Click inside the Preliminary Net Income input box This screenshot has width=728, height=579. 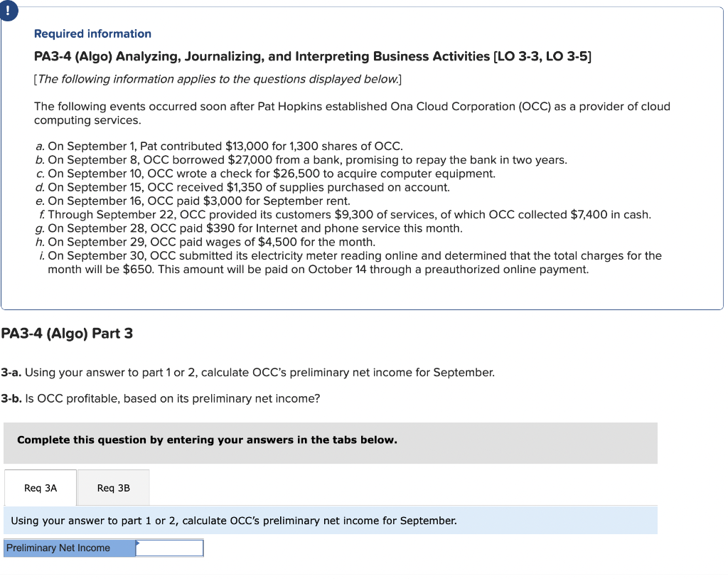(x=169, y=548)
